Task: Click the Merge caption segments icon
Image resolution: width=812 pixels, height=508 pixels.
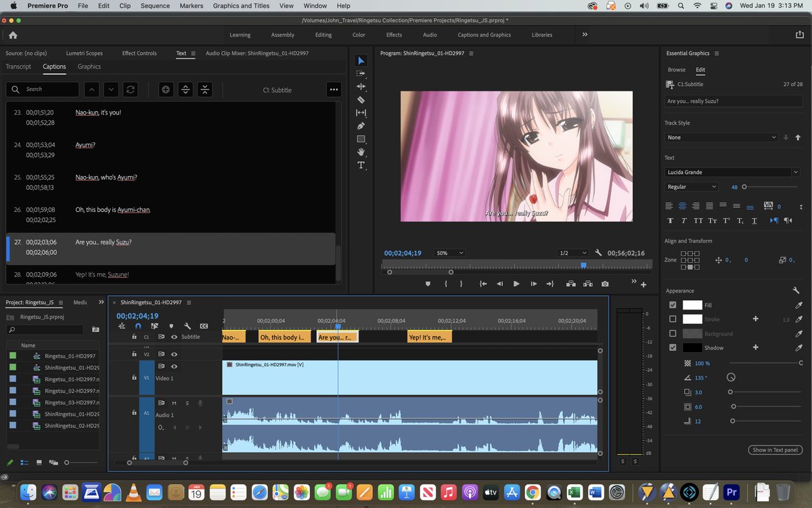Action: point(205,89)
